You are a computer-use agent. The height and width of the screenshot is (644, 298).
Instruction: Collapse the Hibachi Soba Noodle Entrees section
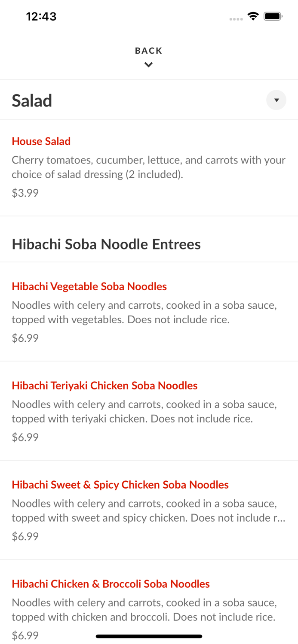coord(106,243)
